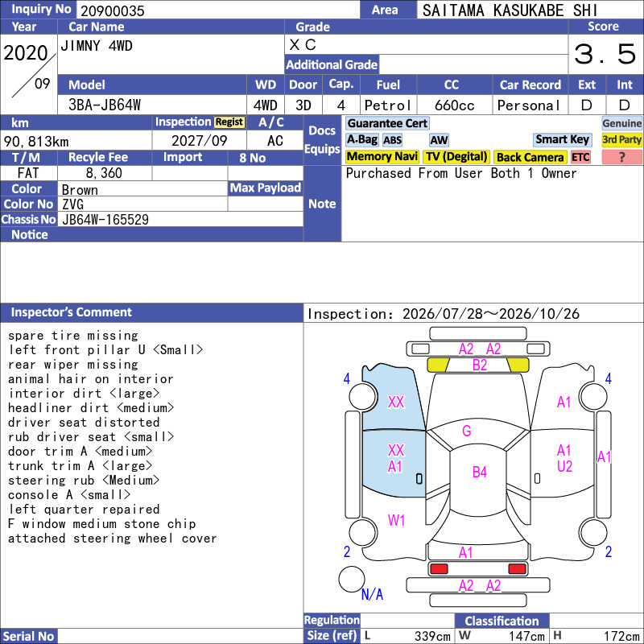Screen dimensions: 644x644
Task: Toggle the TV (Degital) badge
Action: (456, 157)
